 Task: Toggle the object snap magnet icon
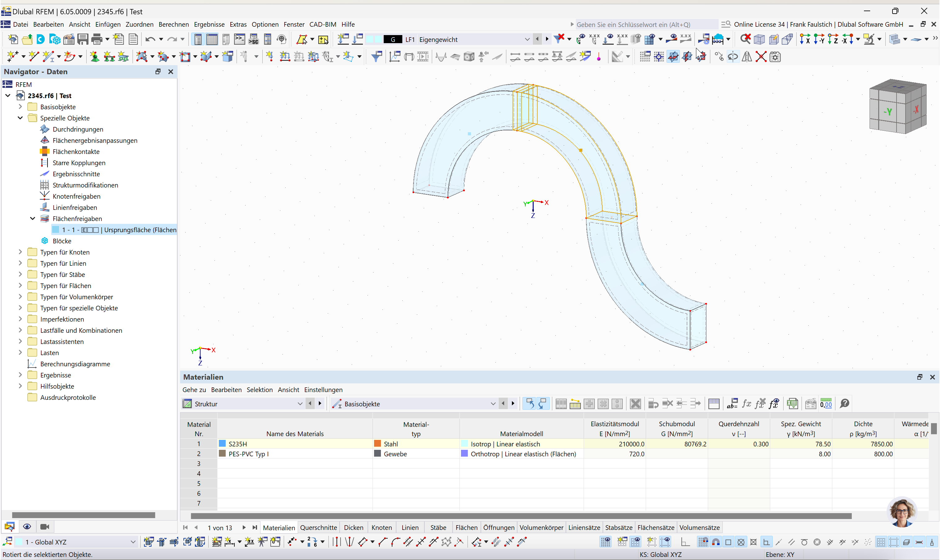coord(716,542)
